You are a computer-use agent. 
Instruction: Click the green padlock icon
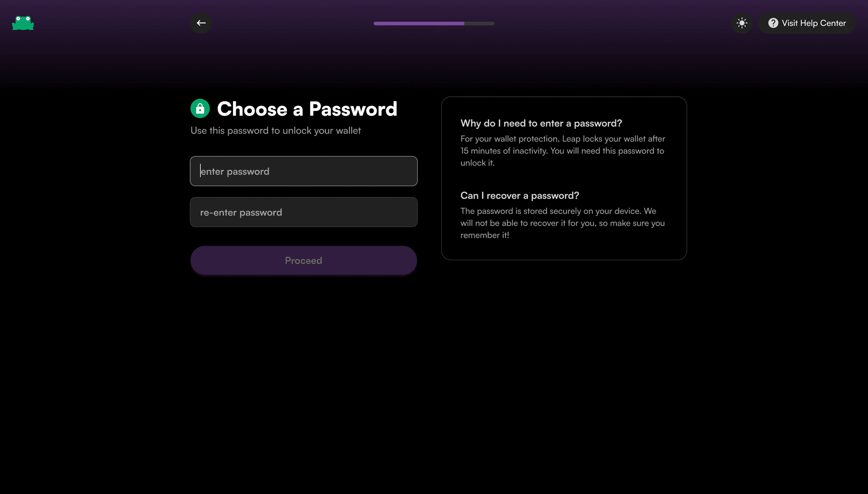coord(200,109)
